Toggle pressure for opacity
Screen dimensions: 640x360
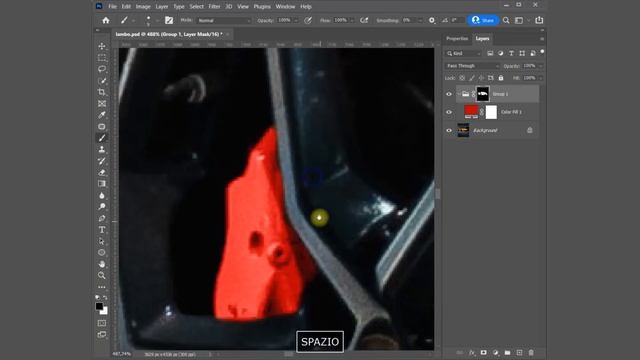point(308,20)
